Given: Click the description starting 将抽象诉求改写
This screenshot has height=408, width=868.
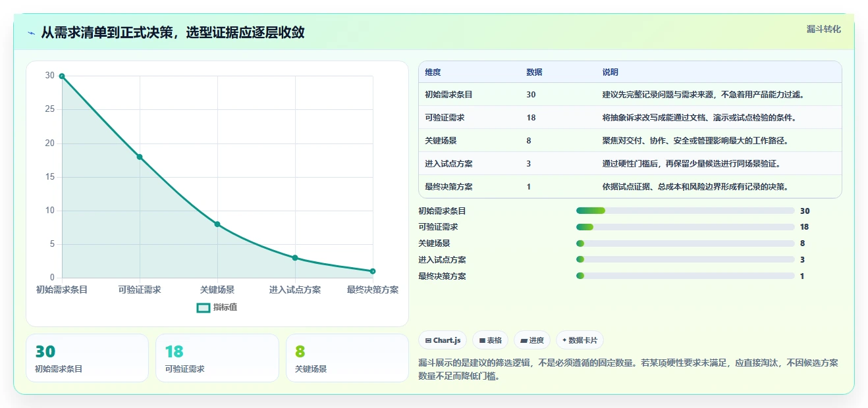Looking at the screenshot, I should tap(699, 118).
